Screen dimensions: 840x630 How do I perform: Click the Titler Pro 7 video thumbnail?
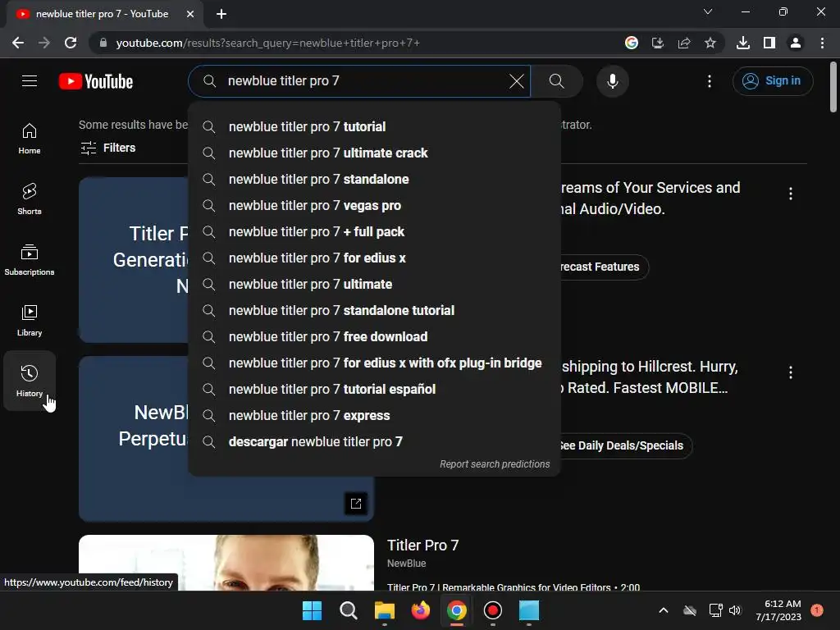226,563
